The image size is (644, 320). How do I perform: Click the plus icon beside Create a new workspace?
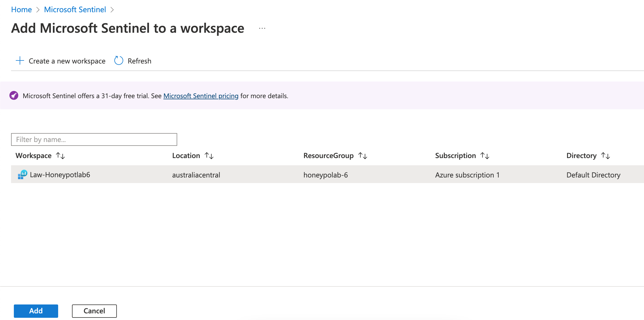[20, 60]
